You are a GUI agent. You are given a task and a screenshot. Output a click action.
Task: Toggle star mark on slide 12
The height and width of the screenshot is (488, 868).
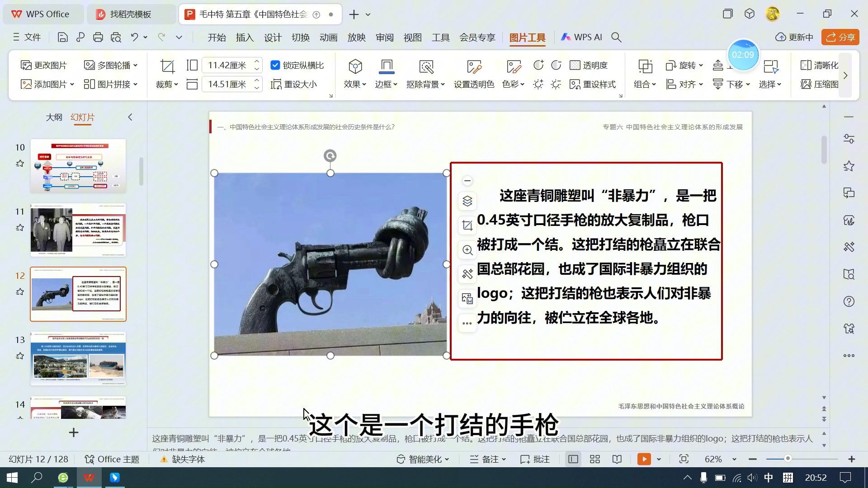[20, 292]
